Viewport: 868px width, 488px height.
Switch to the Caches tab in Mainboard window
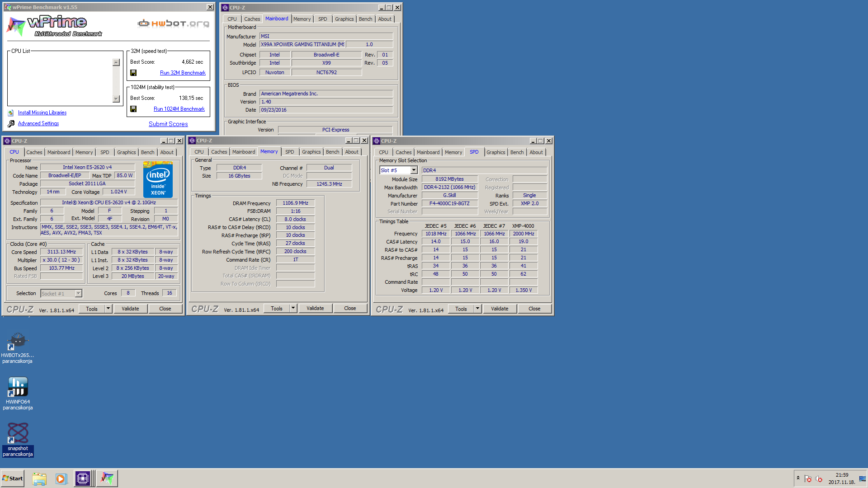click(x=252, y=19)
